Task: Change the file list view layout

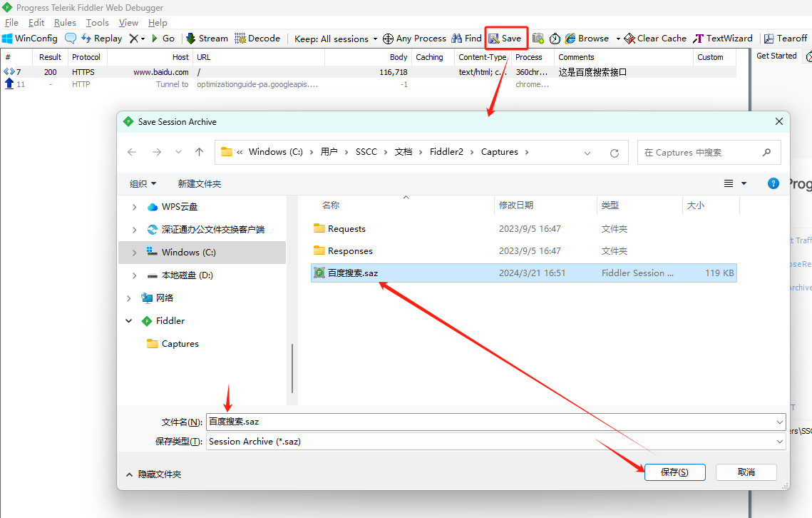Action: (x=728, y=183)
